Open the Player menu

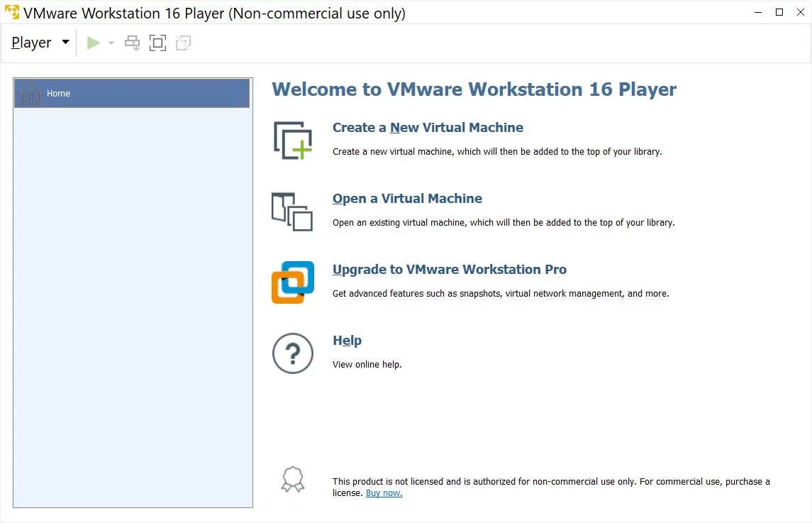coord(40,43)
